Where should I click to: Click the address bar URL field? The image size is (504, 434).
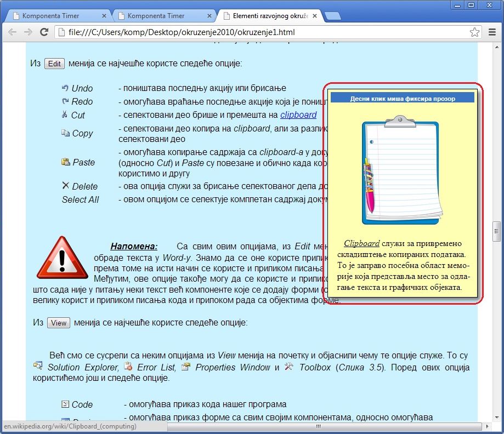coord(263,32)
